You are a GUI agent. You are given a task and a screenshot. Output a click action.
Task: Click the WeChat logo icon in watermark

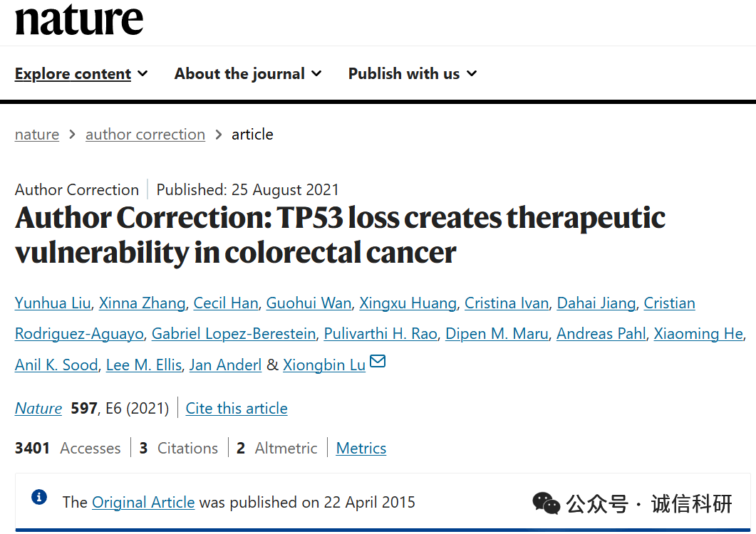point(546,503)
